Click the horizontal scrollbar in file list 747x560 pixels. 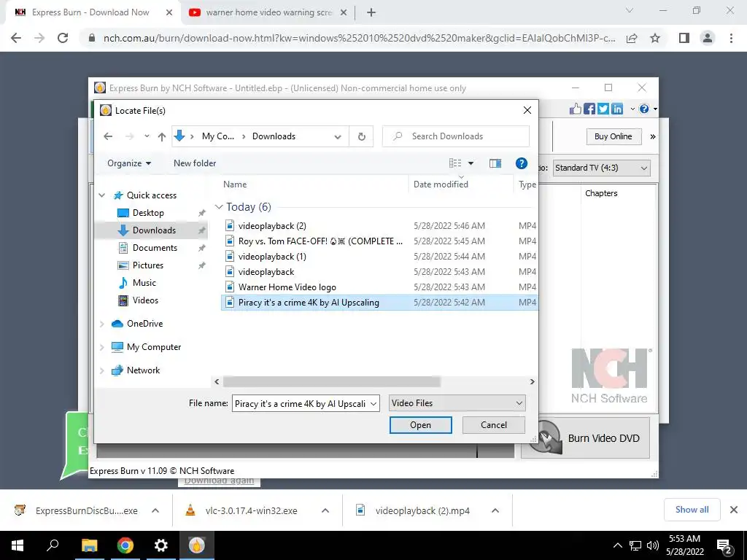[x=332, y=382]
